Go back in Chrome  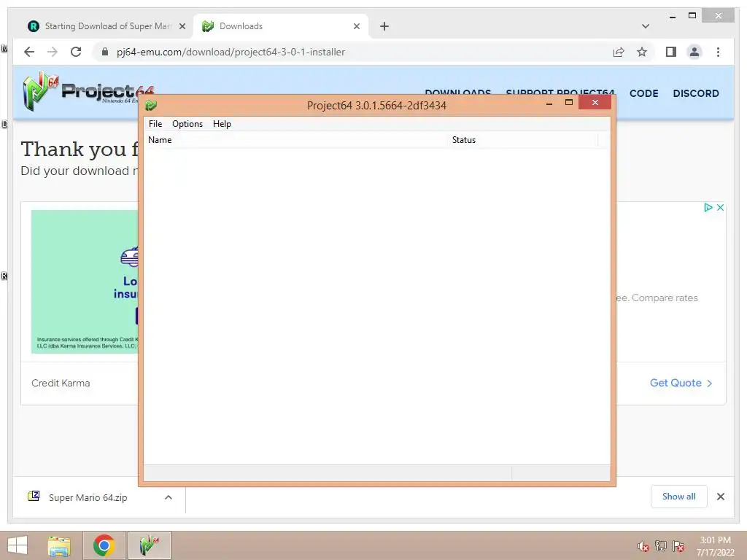tap(29, 52)
